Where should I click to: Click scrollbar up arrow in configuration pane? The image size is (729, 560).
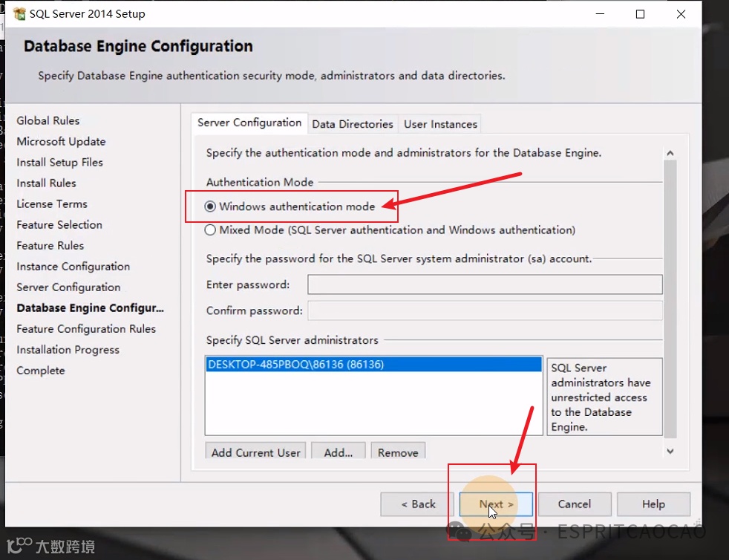[670, 153]
